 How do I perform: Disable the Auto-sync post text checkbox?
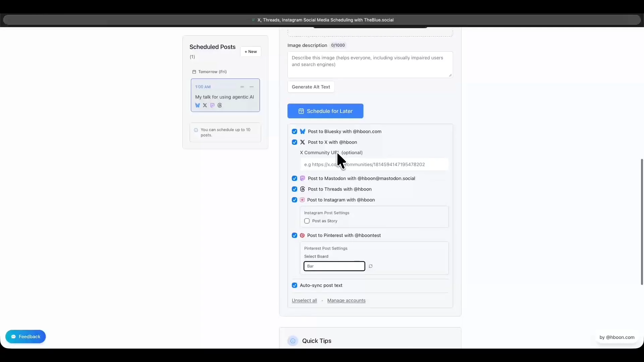[294, 285]
